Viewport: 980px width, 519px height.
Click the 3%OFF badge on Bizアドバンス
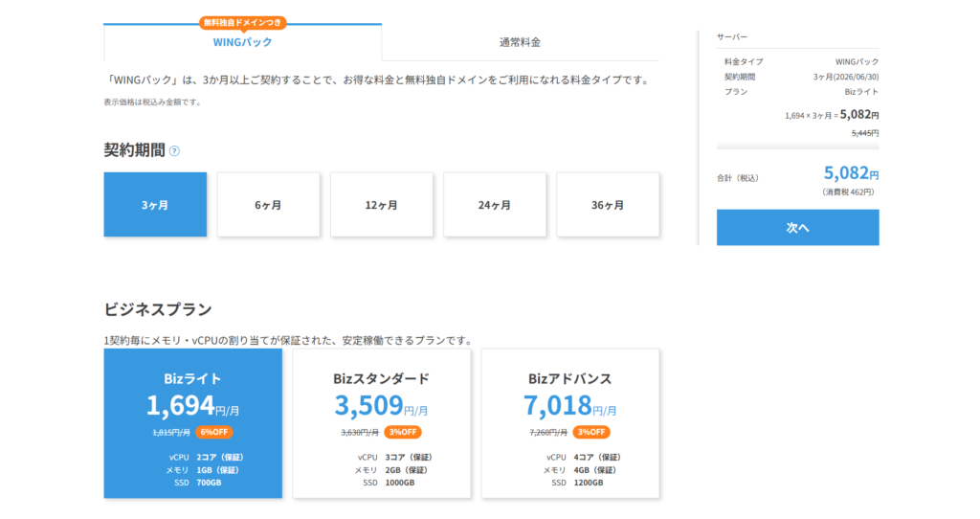pos(591,432)
